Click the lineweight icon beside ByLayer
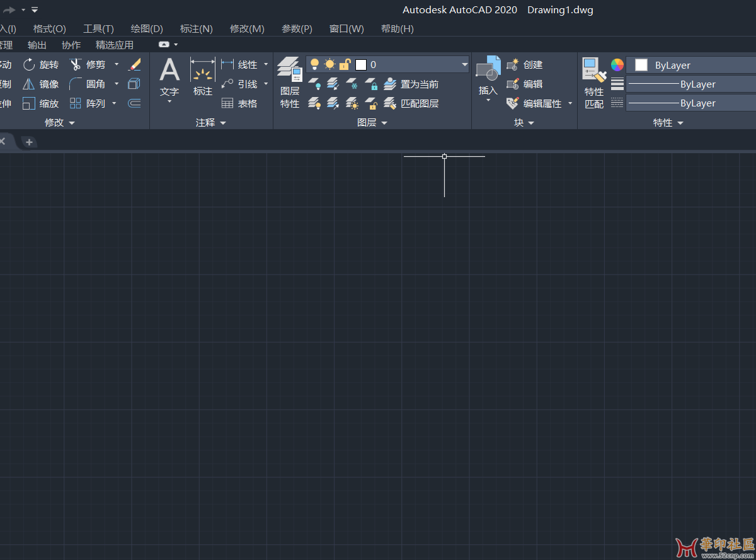756x560 pixels. click(x=617, y=84)
